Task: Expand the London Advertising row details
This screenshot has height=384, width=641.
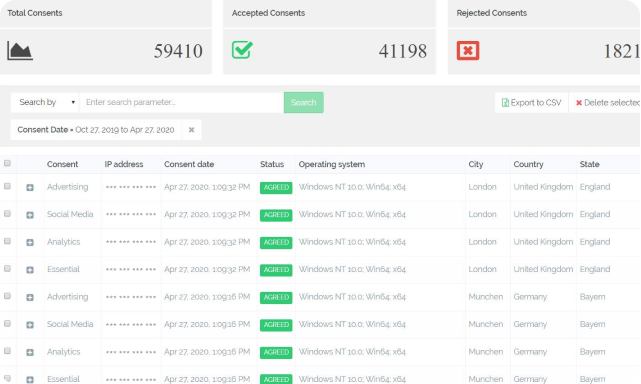Action: [x=30, y=188]
